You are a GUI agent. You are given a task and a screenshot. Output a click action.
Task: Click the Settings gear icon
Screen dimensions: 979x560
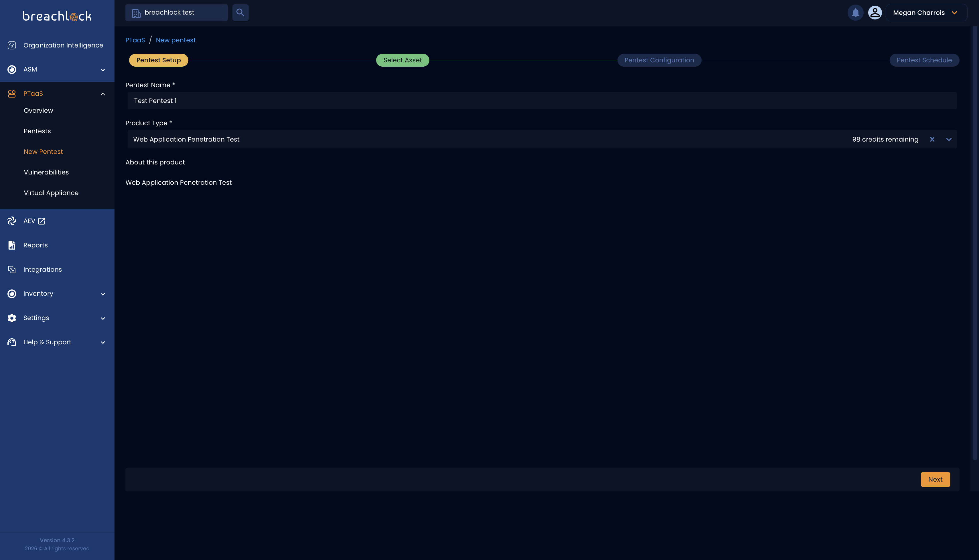(x=12, y=318)
